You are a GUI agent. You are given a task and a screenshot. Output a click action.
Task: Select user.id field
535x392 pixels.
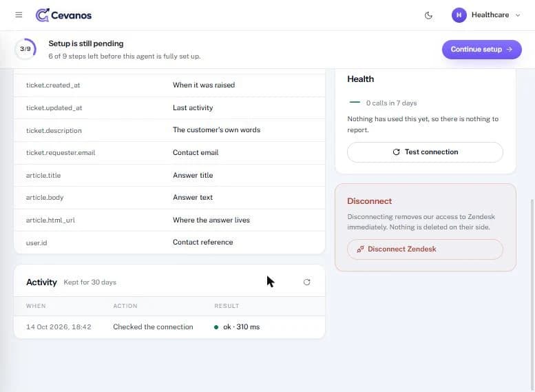pyautogui.click(x=36, y=243)
